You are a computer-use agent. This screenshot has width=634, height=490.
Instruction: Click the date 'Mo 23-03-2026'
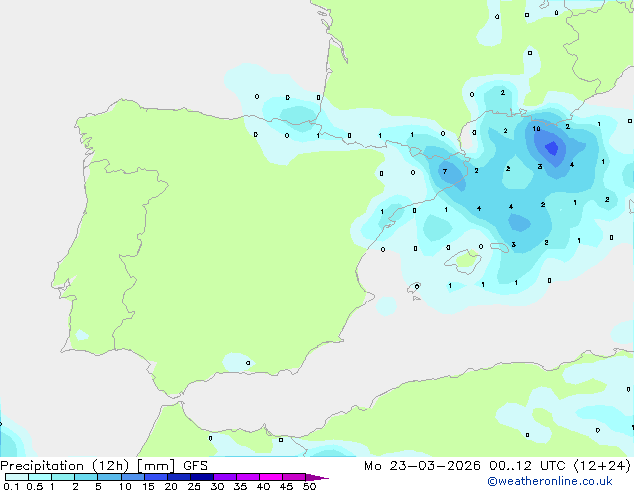422,466
